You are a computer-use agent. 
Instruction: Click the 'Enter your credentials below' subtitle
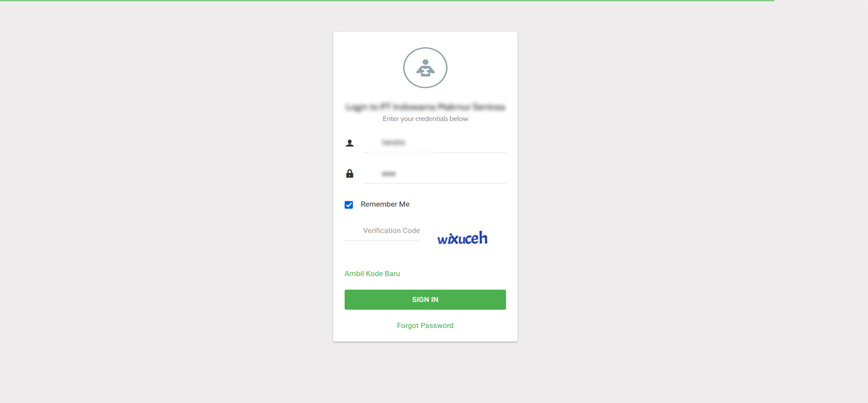pos(425,118)
